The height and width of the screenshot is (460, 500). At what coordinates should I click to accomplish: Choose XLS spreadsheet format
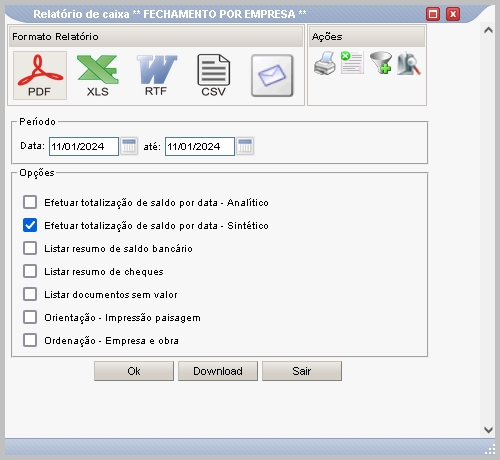click(x=98, y=75)
